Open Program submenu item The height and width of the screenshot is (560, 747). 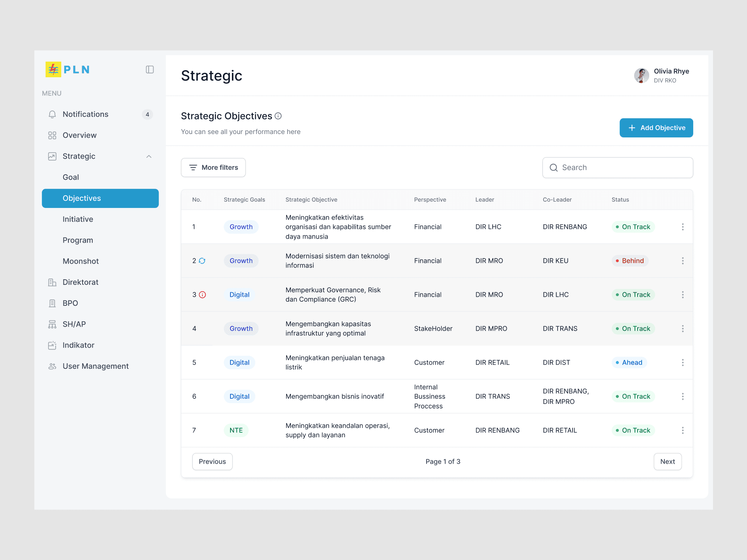[x=100, y=240]
